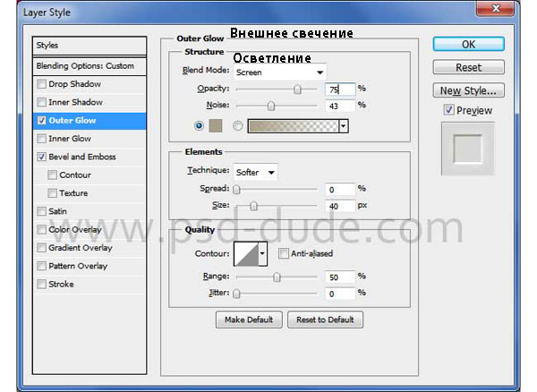The height and width of the screenshot is (392, 537).
Task: Click the Contour curve thumbnail
Action: (246, 253)
